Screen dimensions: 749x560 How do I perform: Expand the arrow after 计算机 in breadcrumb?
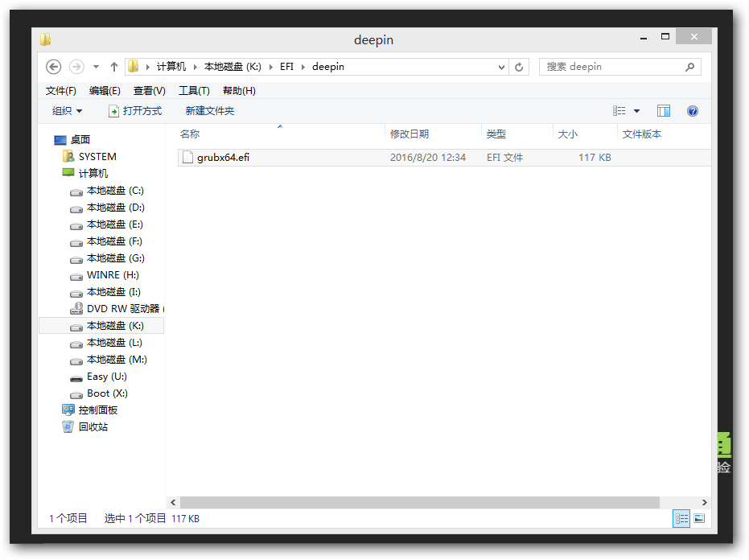(195, 67)
